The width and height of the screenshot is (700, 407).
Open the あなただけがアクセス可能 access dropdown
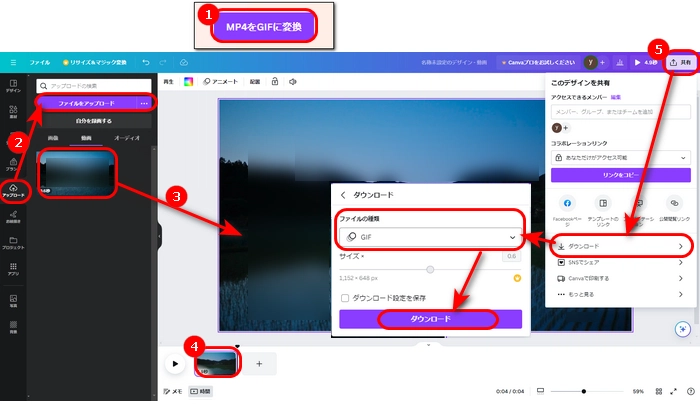tap(620, 158)
